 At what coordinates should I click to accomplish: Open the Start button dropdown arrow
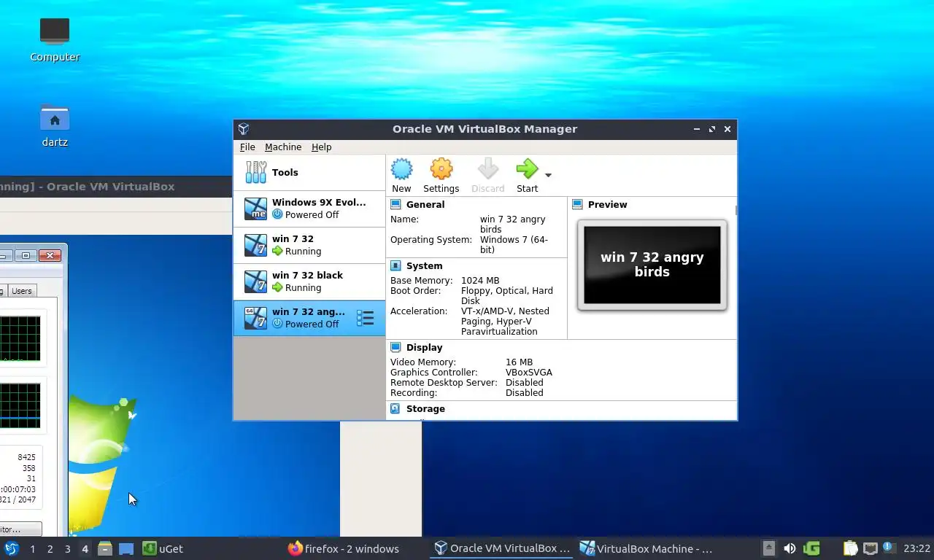coord(548,175)
